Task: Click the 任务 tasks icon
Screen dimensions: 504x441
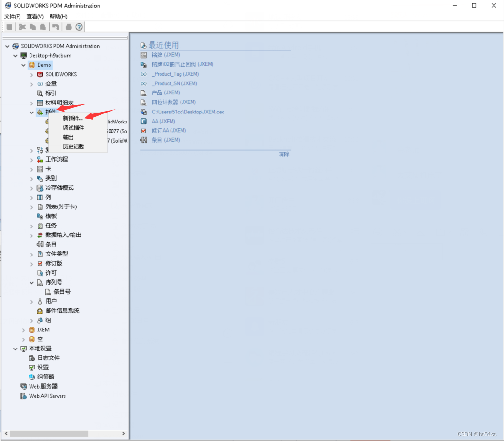Action: pos(40,226)
